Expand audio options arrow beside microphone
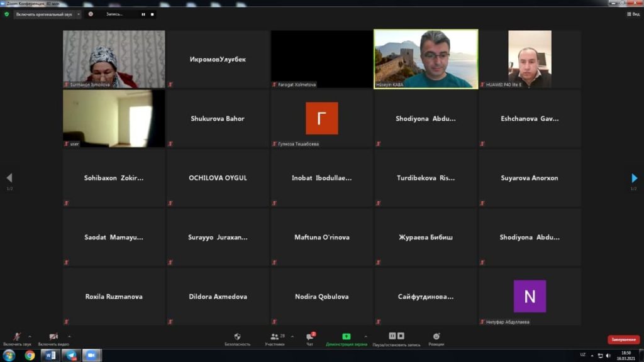 click(x=30, y=336)
